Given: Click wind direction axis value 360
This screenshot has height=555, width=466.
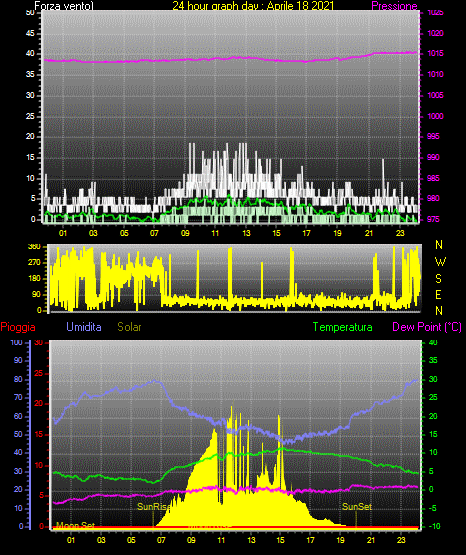Looking at the screenshot, I should (x=34, y=247).
